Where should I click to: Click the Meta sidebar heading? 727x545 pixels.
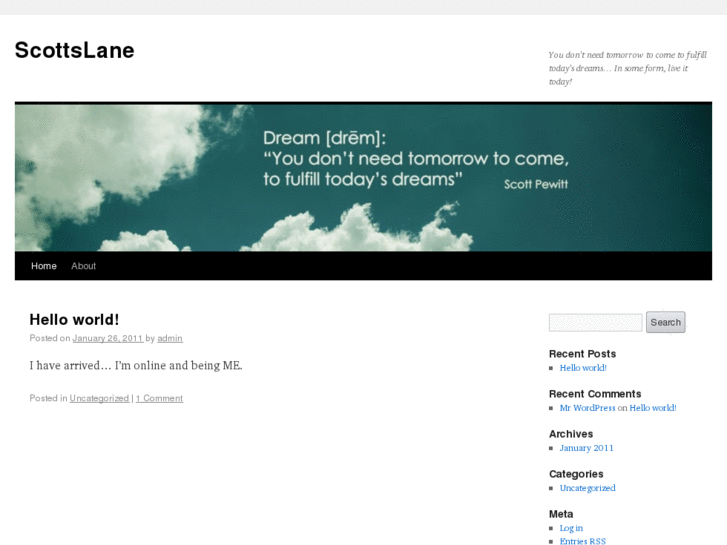click(561, 514)
